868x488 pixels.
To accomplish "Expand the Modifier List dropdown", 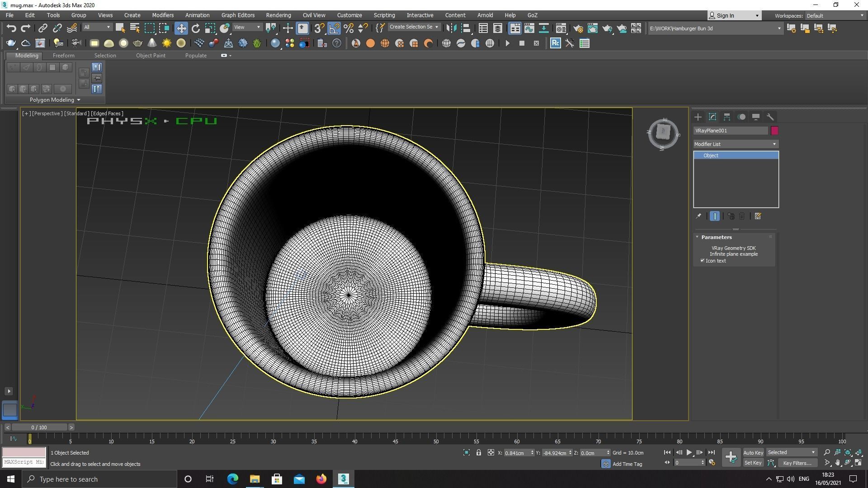I will coord(735,144).
